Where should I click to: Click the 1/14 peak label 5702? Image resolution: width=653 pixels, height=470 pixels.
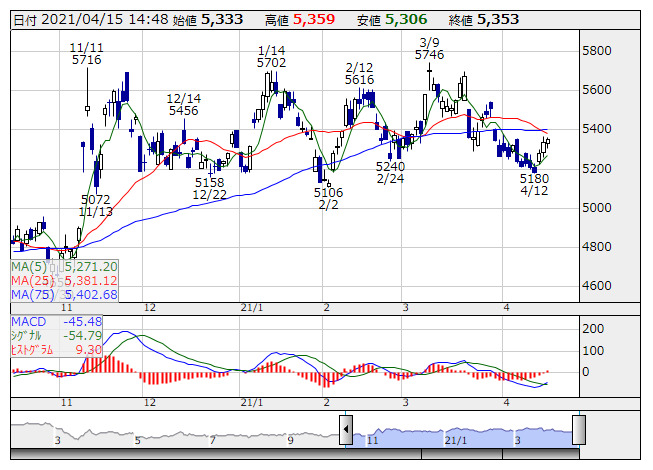point(271,62)
